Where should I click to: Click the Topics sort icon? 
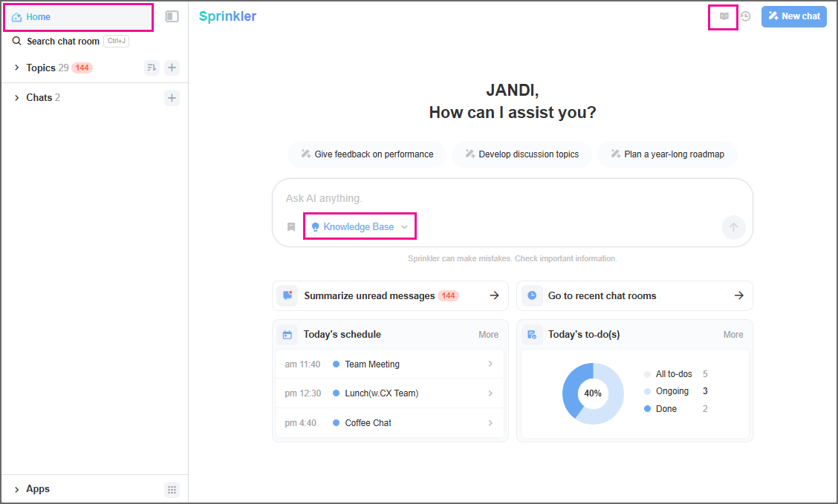pyautogui.click(x=152, y=68)
